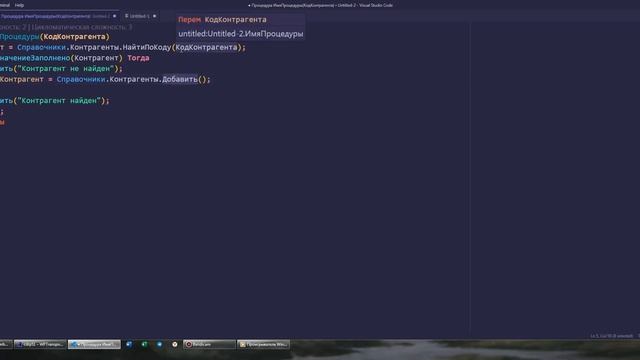
Task: Click the Тогда keyword
Action: click(138, 58)
